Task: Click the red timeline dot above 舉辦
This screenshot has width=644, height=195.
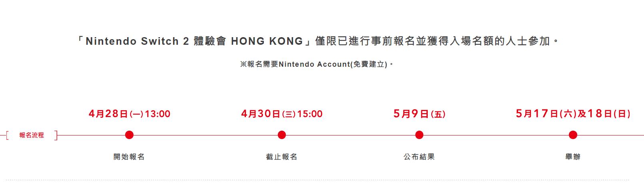Action: tap(573, 135)
